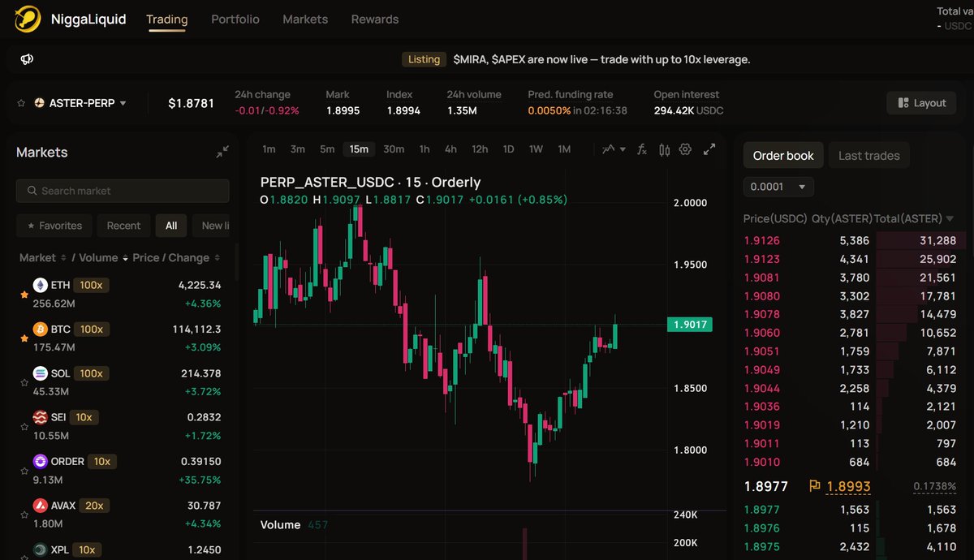Click the ORDER coin icon
The width and height of the screenshot is (974, 560).
pyautogui.click(x=40, y=461)
